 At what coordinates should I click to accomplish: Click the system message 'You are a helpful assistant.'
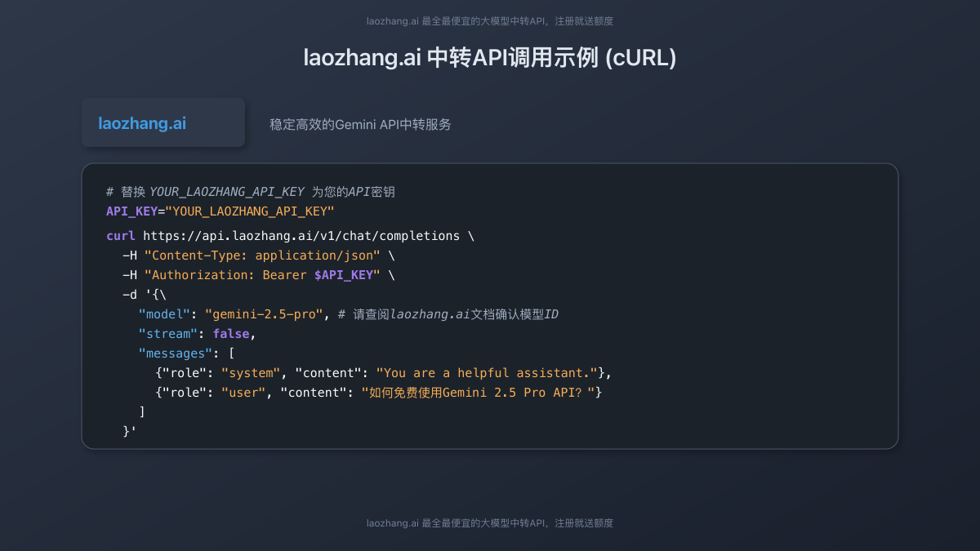click(x=487, y=373)
